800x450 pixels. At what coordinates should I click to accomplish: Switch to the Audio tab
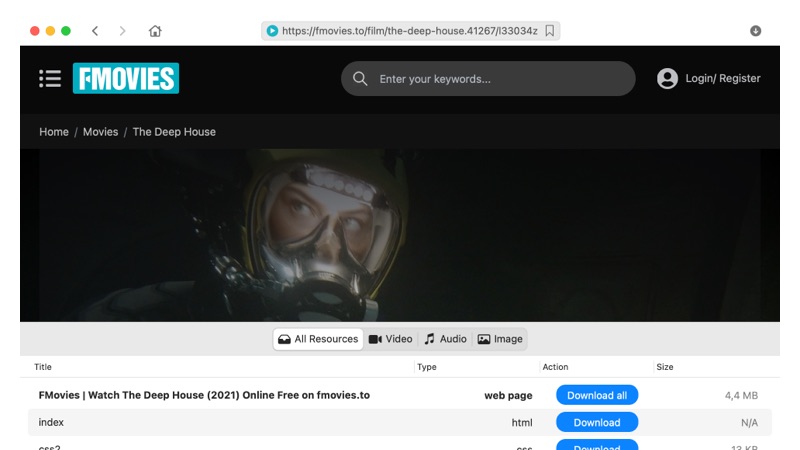pos(446,339)
